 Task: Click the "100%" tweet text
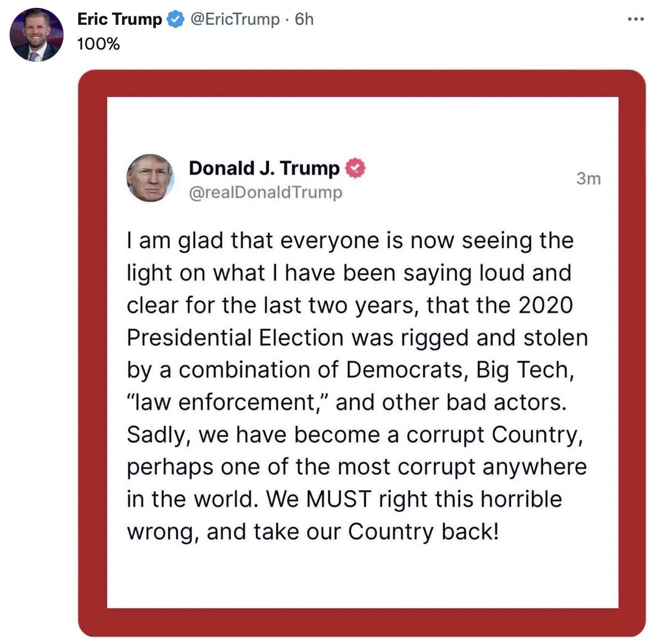(x=99, y=43)
